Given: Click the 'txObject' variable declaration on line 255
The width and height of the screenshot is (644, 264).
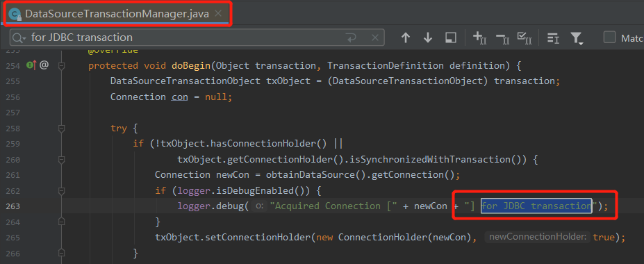Looking at the screenshot, I should click(288, 81).
